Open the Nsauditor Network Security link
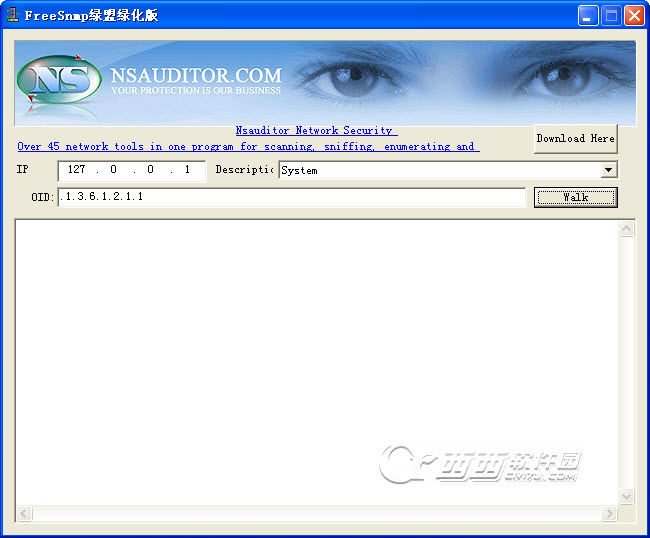Viewport: 650px width, 538px height. (x=316, y=131)
